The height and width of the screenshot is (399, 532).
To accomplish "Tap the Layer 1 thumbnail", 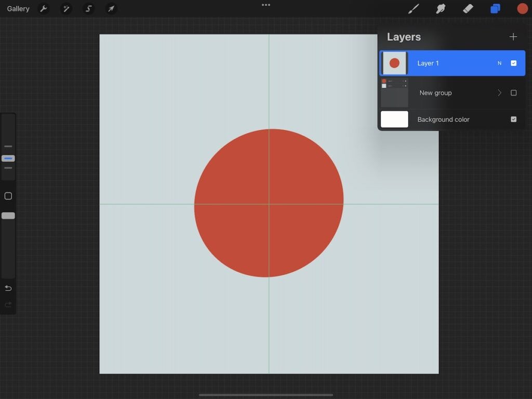I will coord(394,63).
